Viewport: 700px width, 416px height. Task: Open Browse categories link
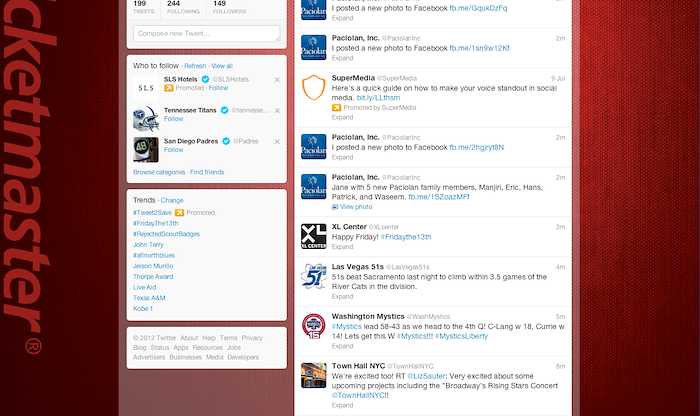pos(159,172)
